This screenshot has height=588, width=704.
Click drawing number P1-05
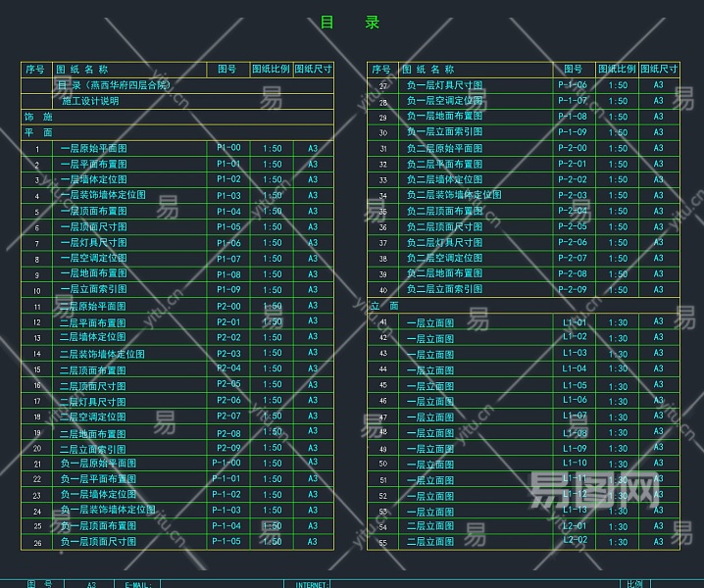click(x=228, y=227)
